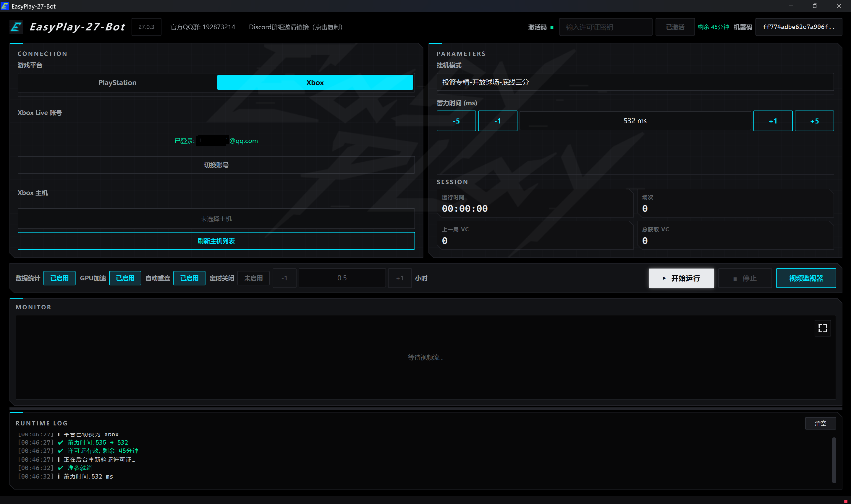Click the 上一局 VC value
851x504 pixels.
click(x=444, y=241)
